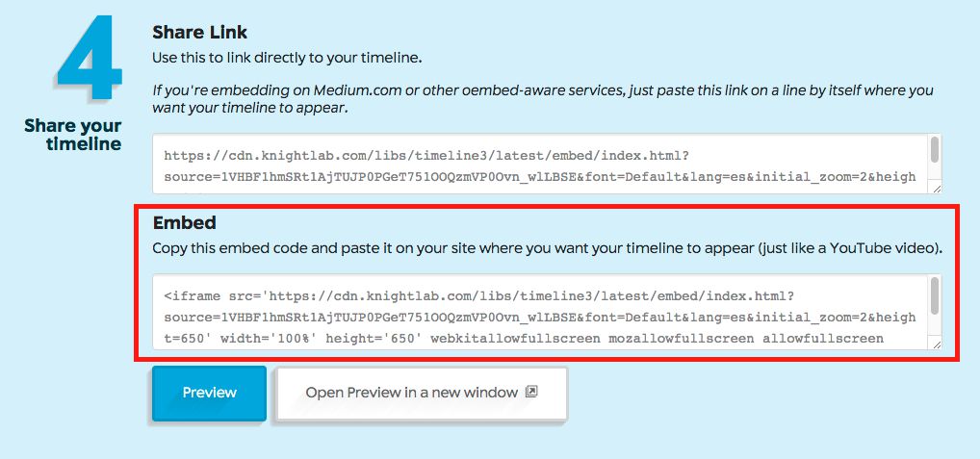
Task: Click the Embed box scrollbar thumb
Action: tap(935, 295)
